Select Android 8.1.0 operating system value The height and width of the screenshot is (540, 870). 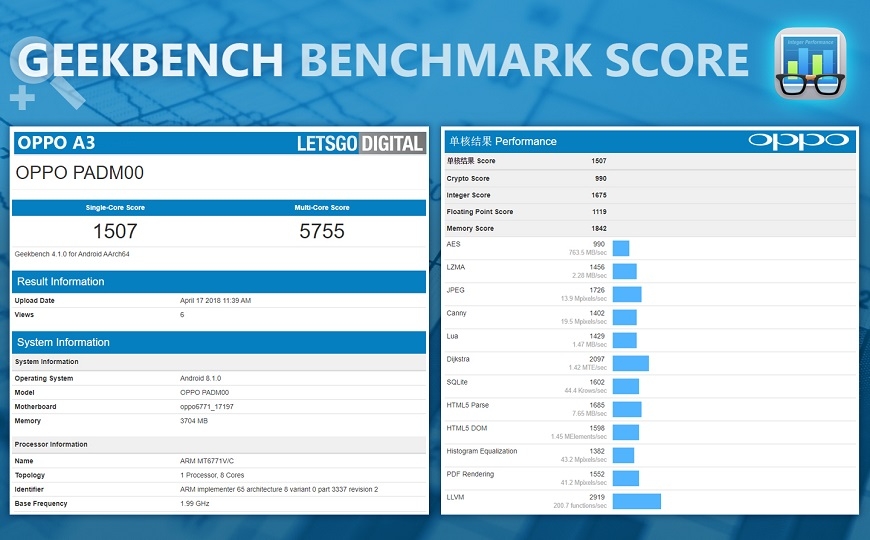pos(200,378)
